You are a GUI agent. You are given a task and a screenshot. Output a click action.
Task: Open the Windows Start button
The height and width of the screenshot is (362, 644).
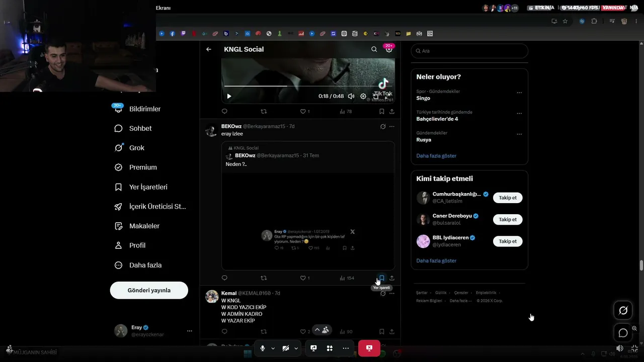[248, 354]
